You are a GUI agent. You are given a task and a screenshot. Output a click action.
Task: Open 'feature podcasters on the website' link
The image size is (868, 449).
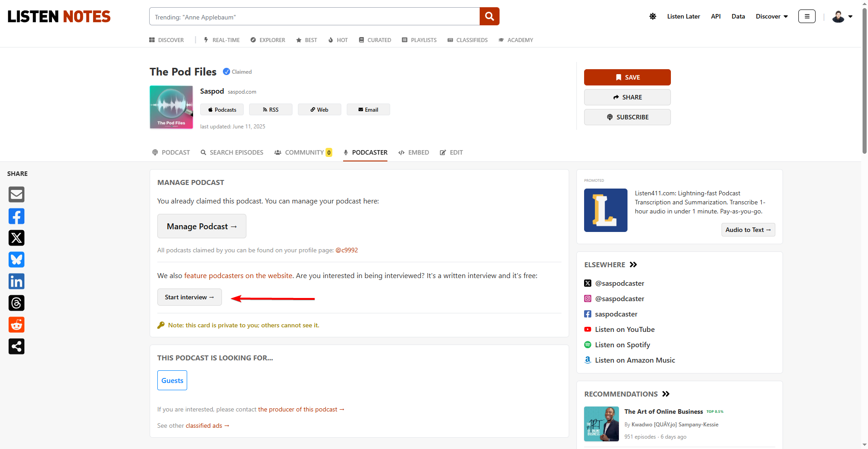239,275
